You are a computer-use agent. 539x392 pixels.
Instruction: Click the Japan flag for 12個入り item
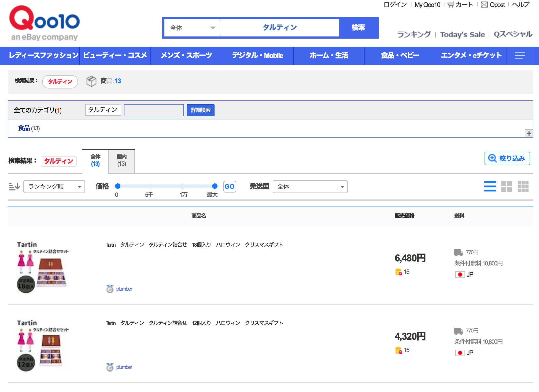[460, 353]
